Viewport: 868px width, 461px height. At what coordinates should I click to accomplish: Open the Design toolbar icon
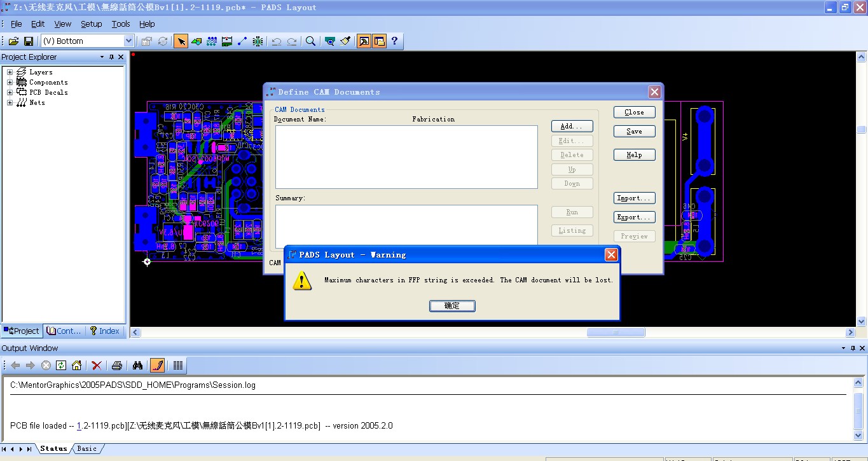click(x=212, y=41)
